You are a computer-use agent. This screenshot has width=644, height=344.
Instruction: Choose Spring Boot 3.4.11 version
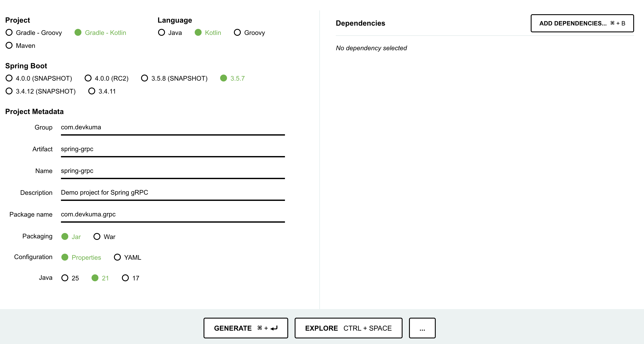click(92, 91)
